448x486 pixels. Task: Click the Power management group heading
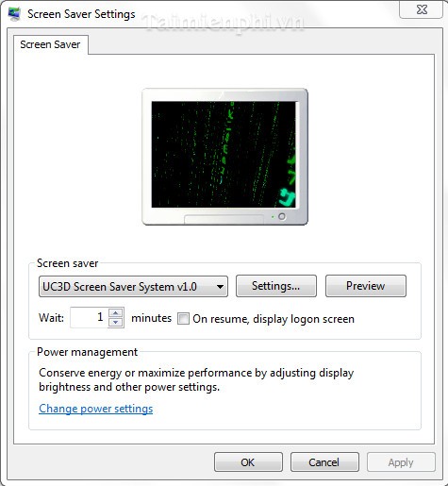tap(87, 352)
